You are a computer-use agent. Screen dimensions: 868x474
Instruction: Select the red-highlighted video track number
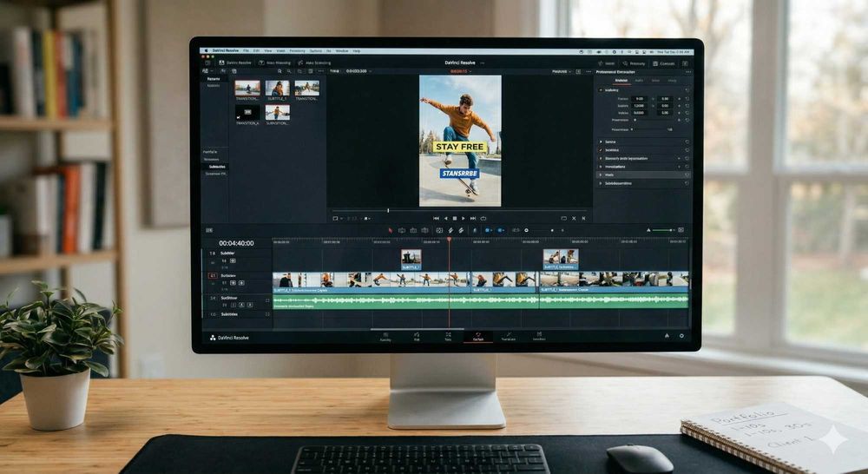(x=213, y=276)
